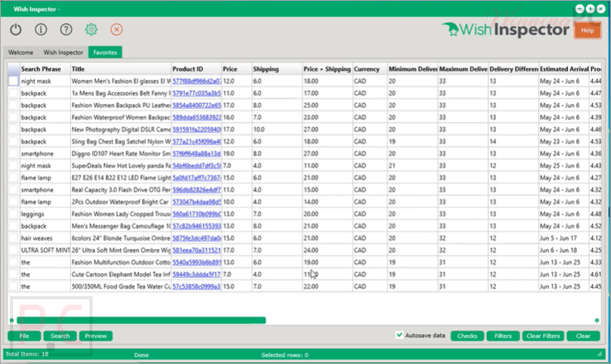Toggle the Autosave data checkbox

(399, 335)
